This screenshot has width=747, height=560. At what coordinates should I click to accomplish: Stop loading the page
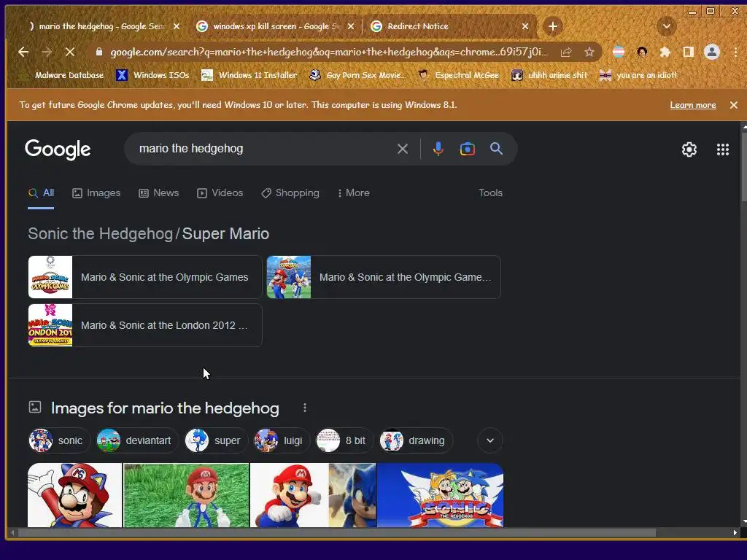pyautogui.click(x=69, y=52)
